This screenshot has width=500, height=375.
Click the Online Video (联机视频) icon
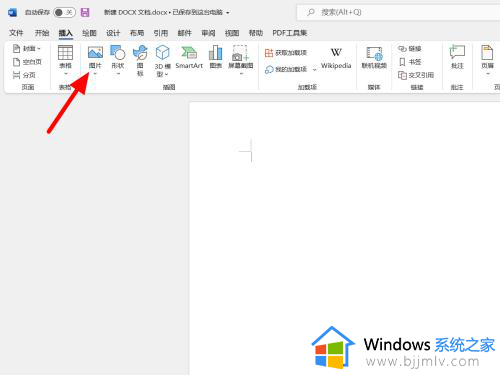374,53
